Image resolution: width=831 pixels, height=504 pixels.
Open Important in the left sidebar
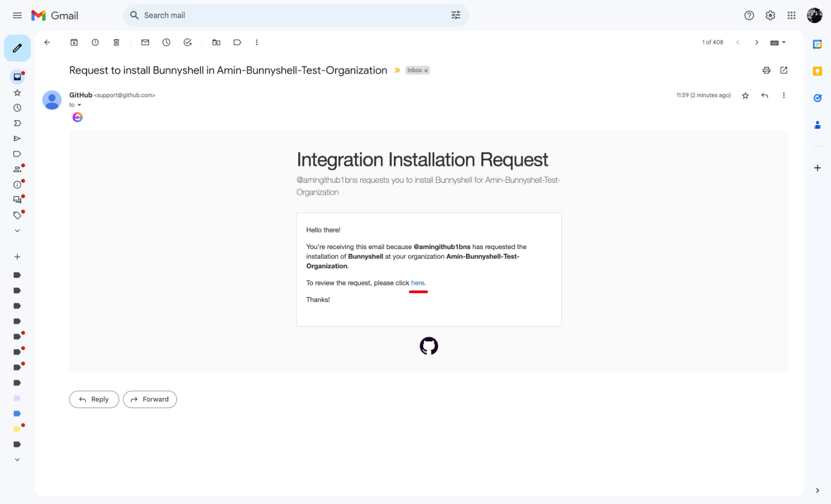17,123
